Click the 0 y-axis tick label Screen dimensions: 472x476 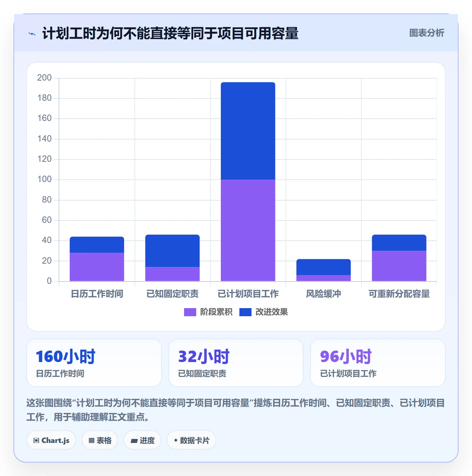click(x=49, y=281)
